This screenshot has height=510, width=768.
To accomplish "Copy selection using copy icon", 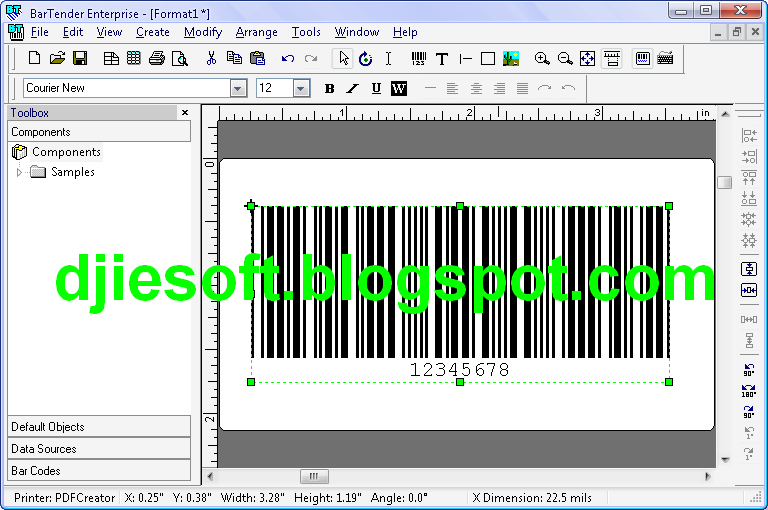I will click(x=234, y=58).
